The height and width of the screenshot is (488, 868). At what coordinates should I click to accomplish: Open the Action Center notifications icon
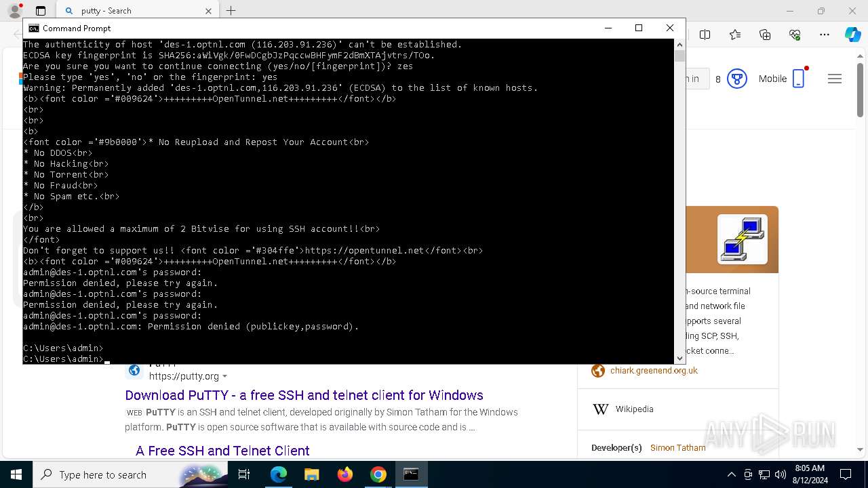click(846, 474)
